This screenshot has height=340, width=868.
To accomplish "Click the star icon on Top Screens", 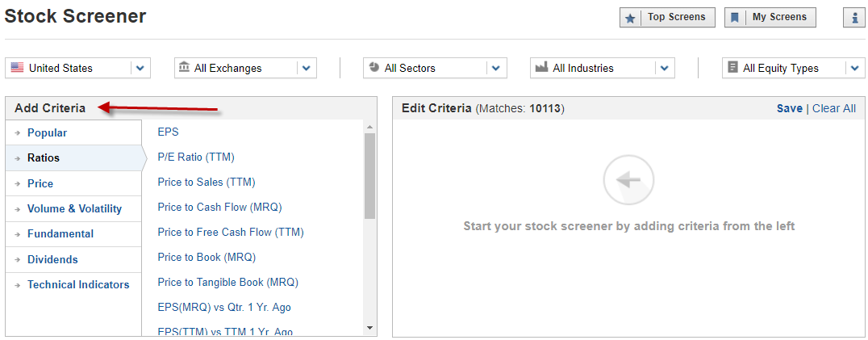I will tap(630, 18).
